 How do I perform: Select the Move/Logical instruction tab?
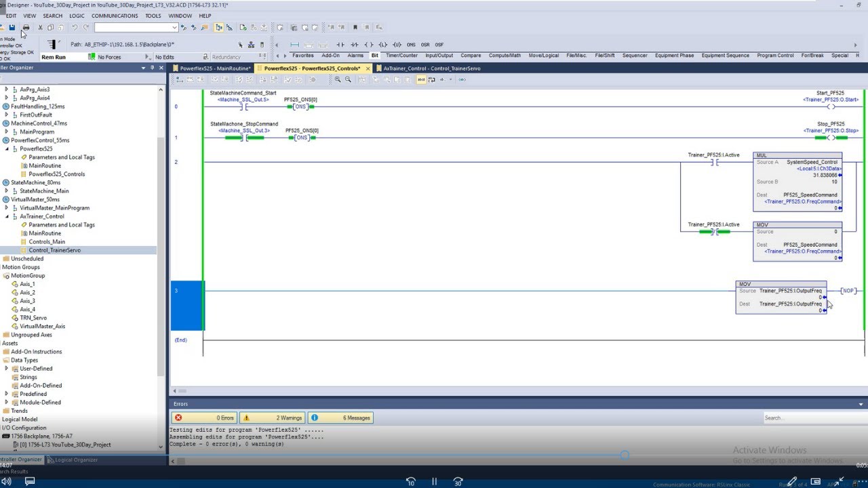(544, 56)
